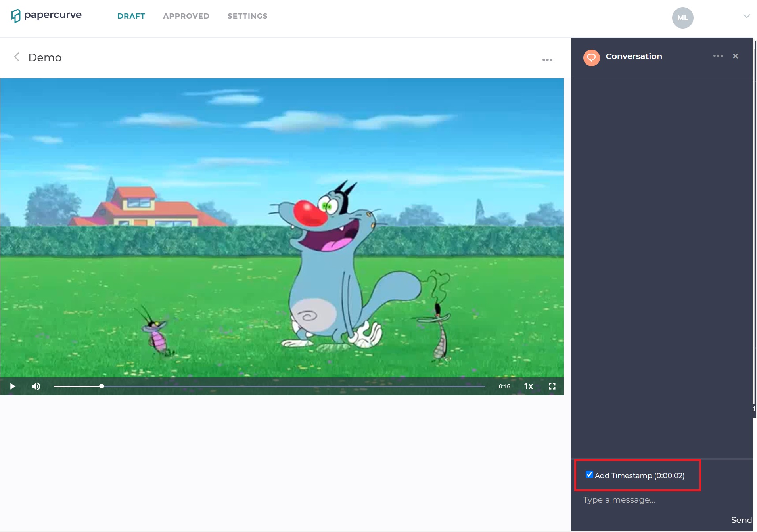Navigate back using the arrow beside Demo

point(17,57)
